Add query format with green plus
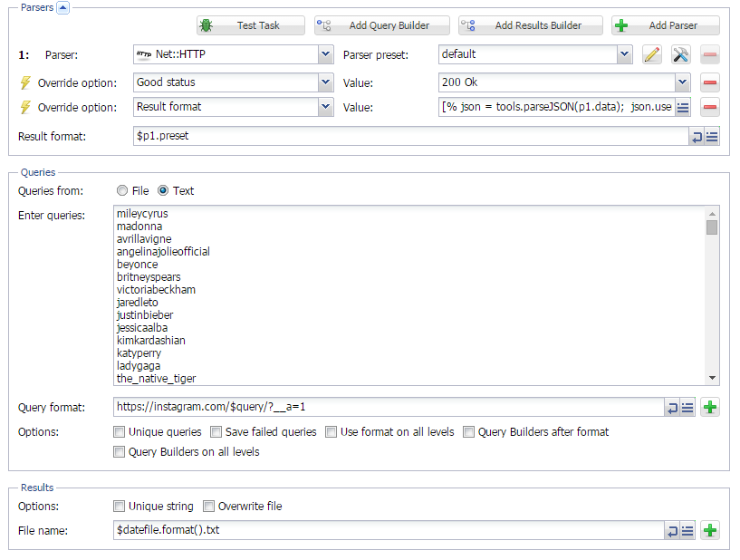The width and height of the screenshot is (740, 560). (x=710, y=407)
